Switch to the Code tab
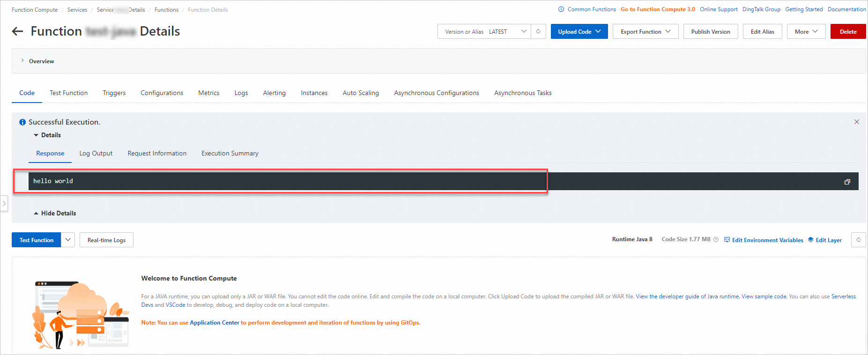The image size is (868, 355). point(27,93)
